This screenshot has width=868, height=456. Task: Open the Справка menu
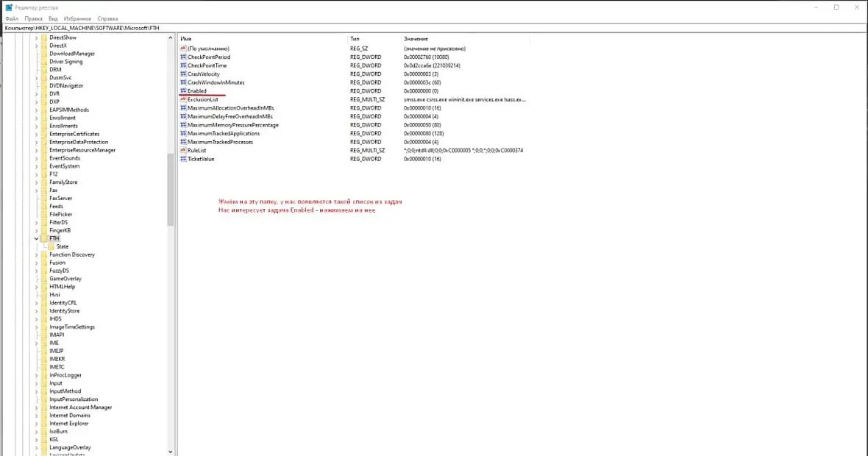[107, 19]
